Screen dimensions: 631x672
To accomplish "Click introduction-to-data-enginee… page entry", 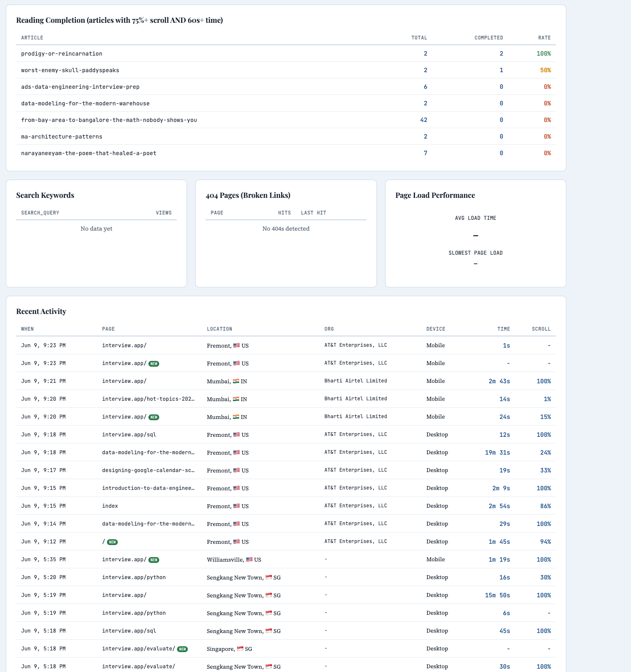I will coord(148,488).
